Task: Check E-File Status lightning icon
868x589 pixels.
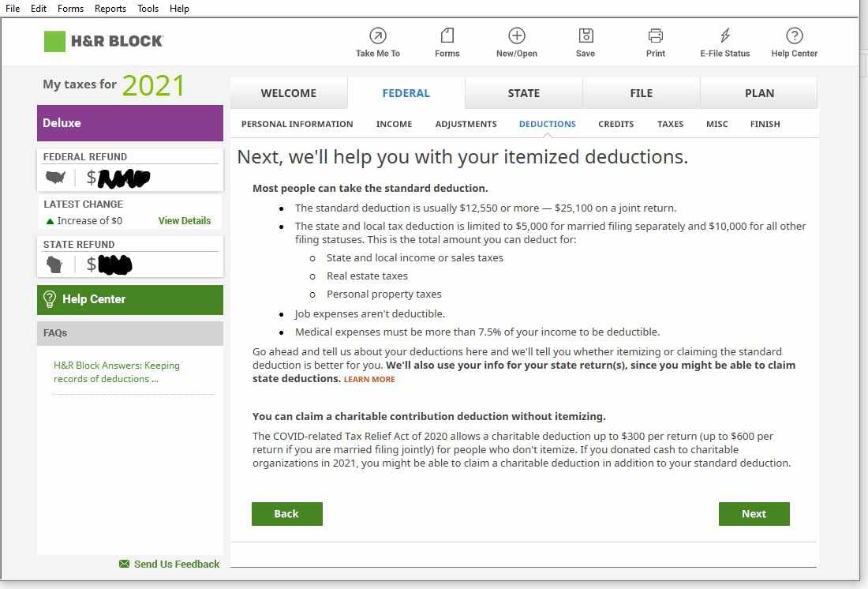Action: [725, 36]
